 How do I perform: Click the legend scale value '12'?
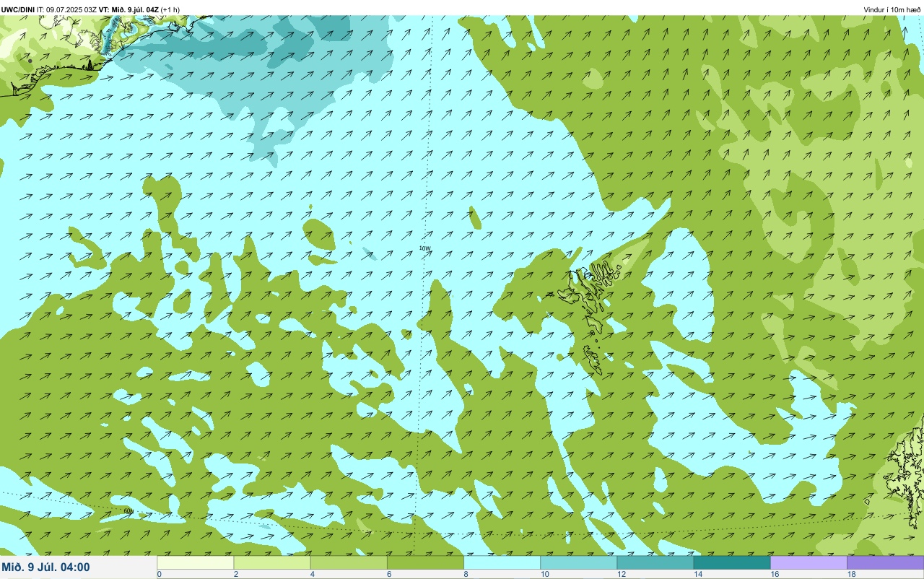(621, 575)
